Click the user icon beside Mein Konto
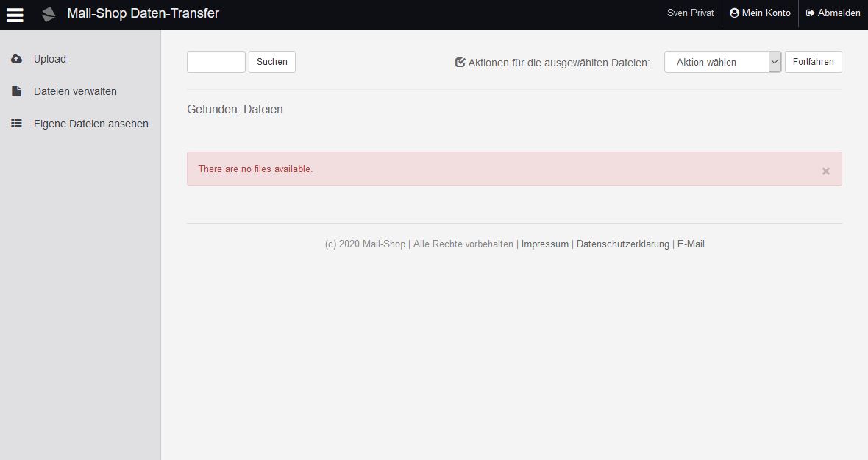Image resolution: width=868 pixels, height=460 pixels. coord(734,13)
